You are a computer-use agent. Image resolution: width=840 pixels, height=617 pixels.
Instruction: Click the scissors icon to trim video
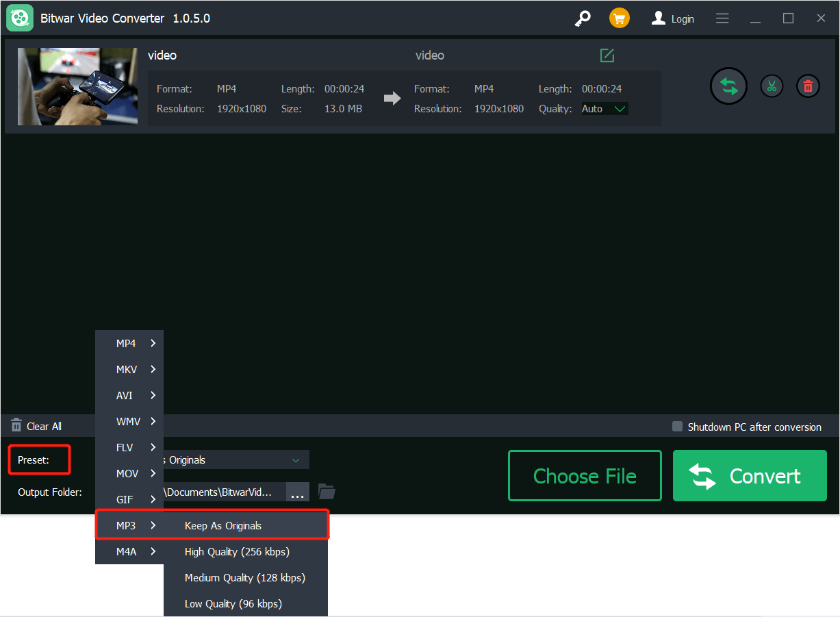point(772,86)
